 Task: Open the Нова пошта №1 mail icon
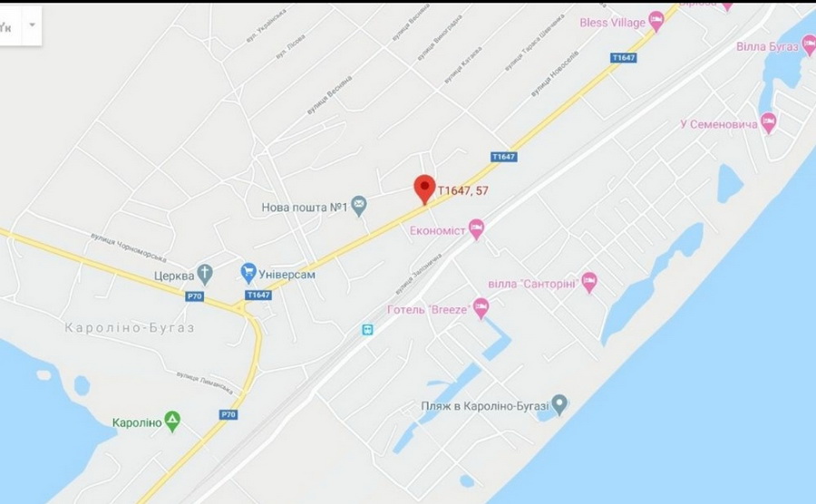point(358,206)
